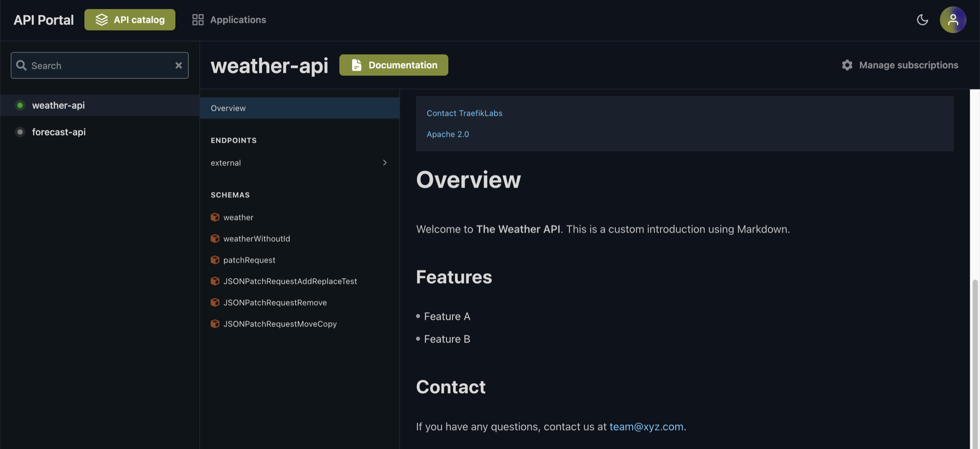Image resolution: width=980 pixels, height=449 pixels.
Task: Click the bold 'The Weather API' text
Action: point(518,229)
